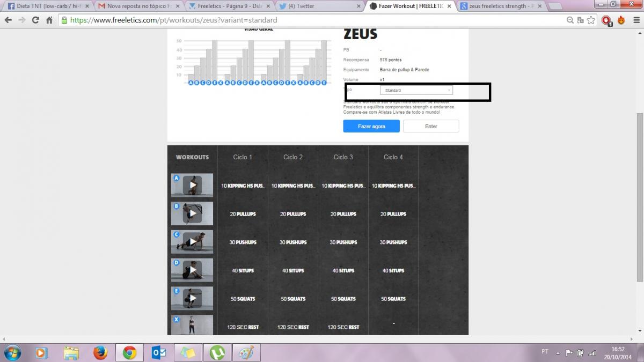Click the vertical page scrollbar thumb
Viewport: 644px width, 362px height.
(640, 197)
